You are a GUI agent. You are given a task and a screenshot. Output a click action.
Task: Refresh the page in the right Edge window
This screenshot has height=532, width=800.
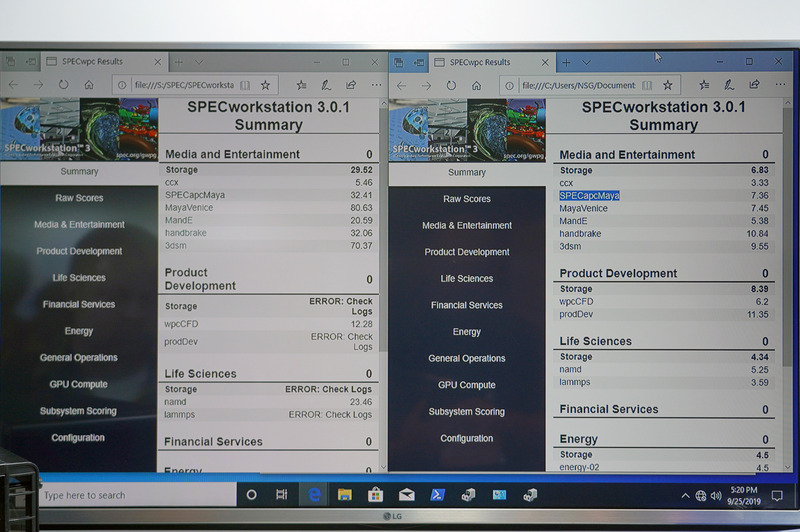(x=451, y=85)
